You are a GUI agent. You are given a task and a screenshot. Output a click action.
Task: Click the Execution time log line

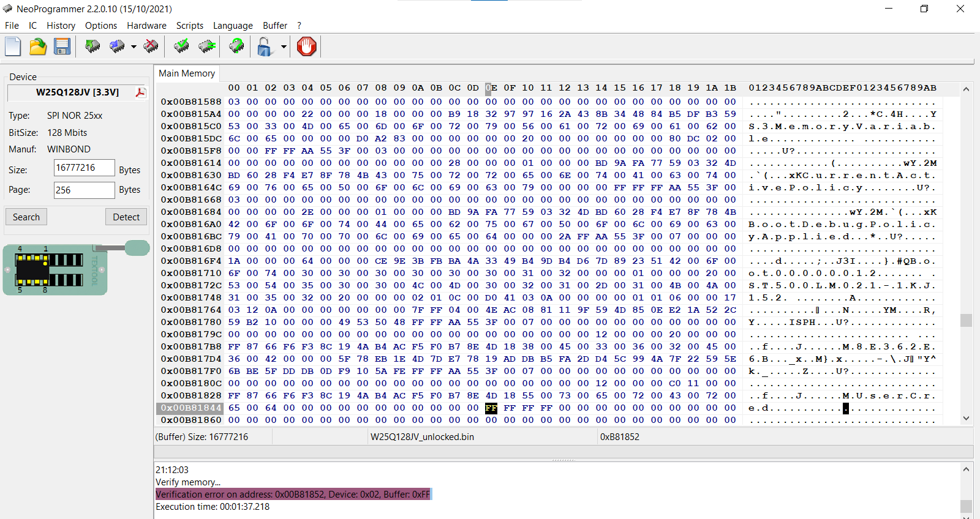[213, 507]
